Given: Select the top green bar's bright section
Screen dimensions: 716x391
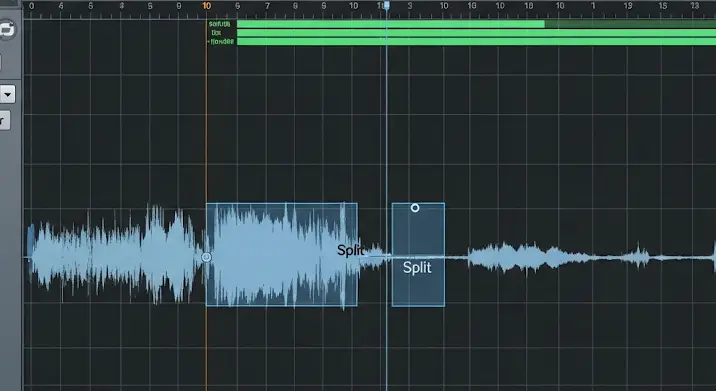Looking at the screenshot, I should click(391, 24).
